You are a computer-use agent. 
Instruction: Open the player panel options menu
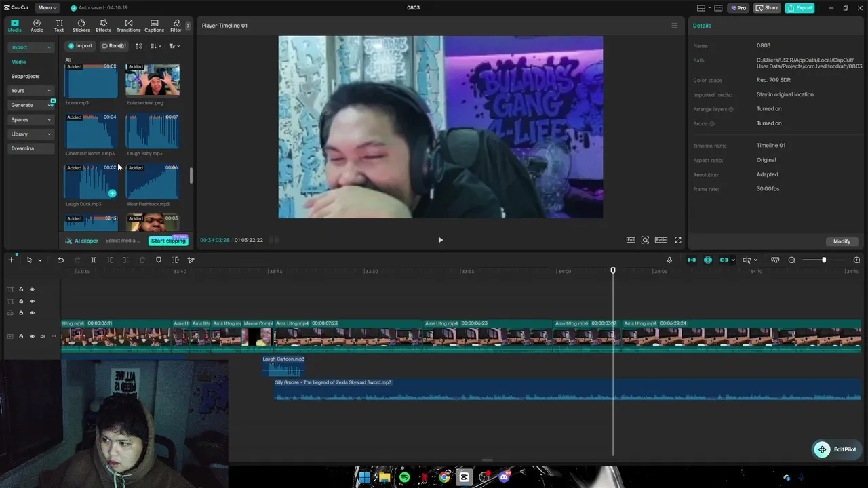pos(674,26)
